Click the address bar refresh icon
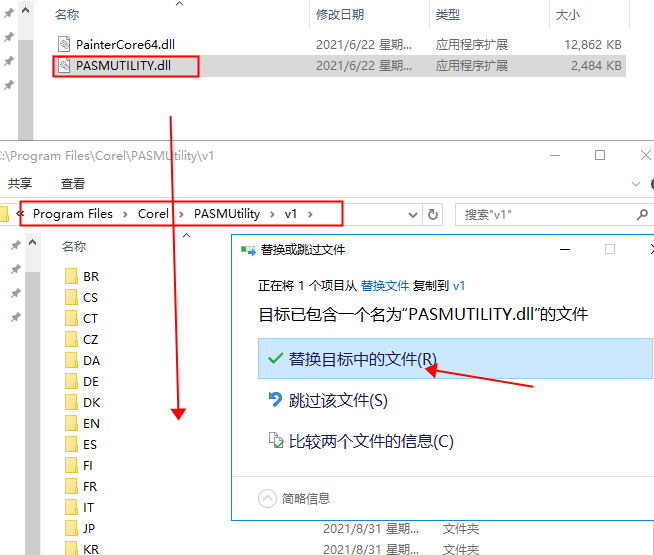 pos(433,215)
